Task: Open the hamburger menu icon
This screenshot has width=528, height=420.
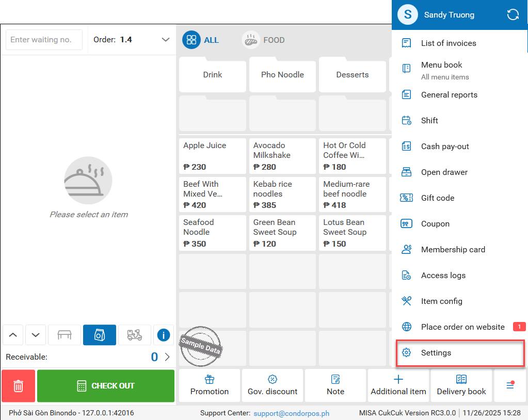Action: (510, 385)
